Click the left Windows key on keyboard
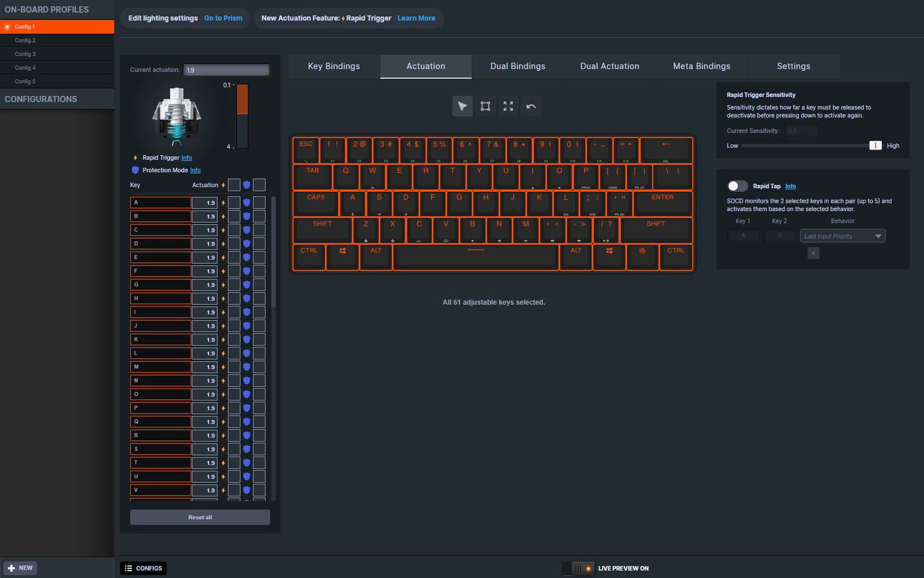This screenshot has height=578, width=924. [342, 256]
